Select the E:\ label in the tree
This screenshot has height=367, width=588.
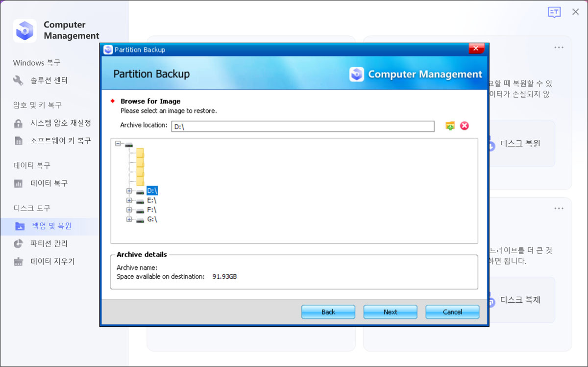point(151,200)
